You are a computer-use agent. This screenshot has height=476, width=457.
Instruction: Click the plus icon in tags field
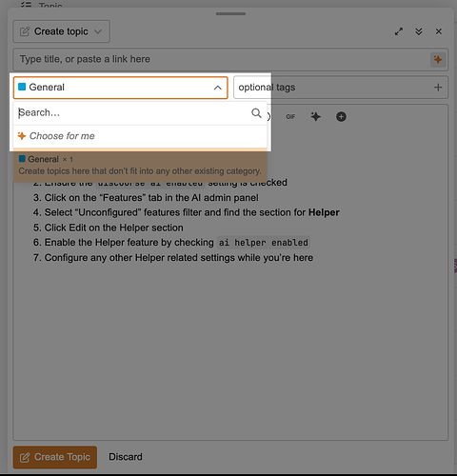point(438,88)
